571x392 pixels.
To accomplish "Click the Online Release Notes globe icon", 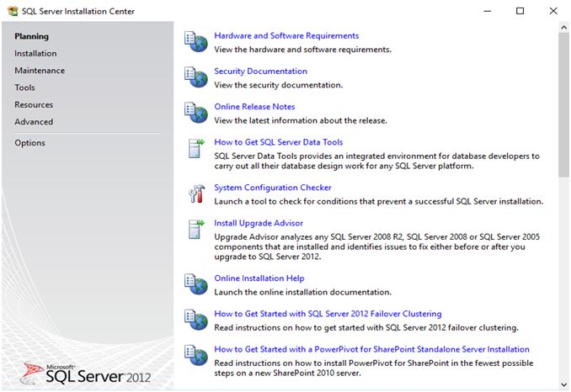I will click(196, 113).
